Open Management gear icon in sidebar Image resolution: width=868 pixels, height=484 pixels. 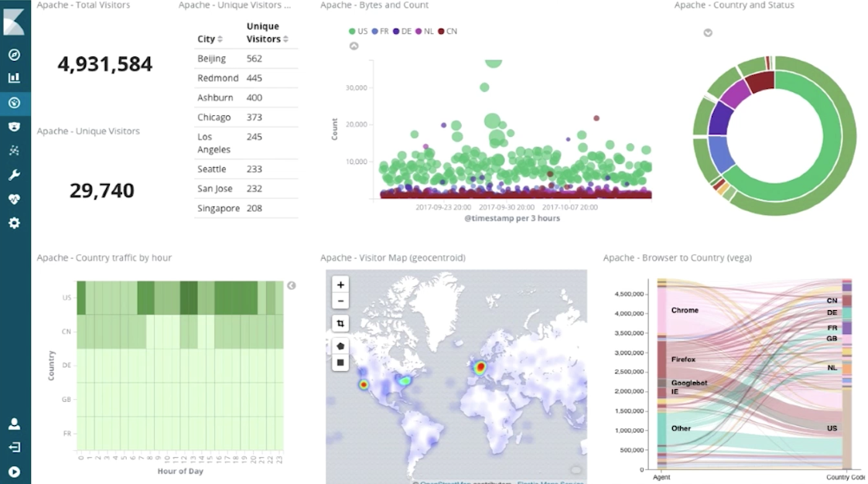point(15,223)
